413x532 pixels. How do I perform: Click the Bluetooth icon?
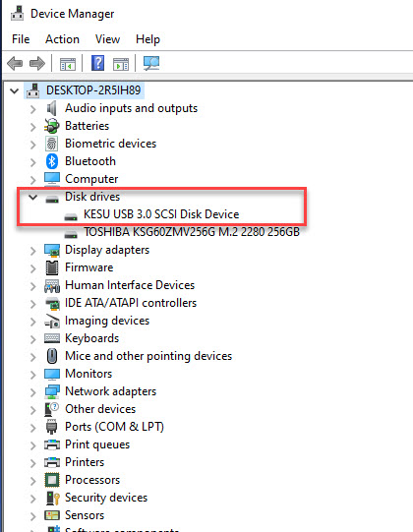coord(51,161)
